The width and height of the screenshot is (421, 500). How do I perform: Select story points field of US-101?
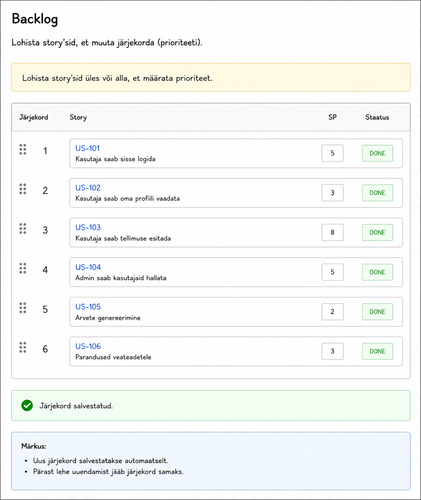[332, 153]
